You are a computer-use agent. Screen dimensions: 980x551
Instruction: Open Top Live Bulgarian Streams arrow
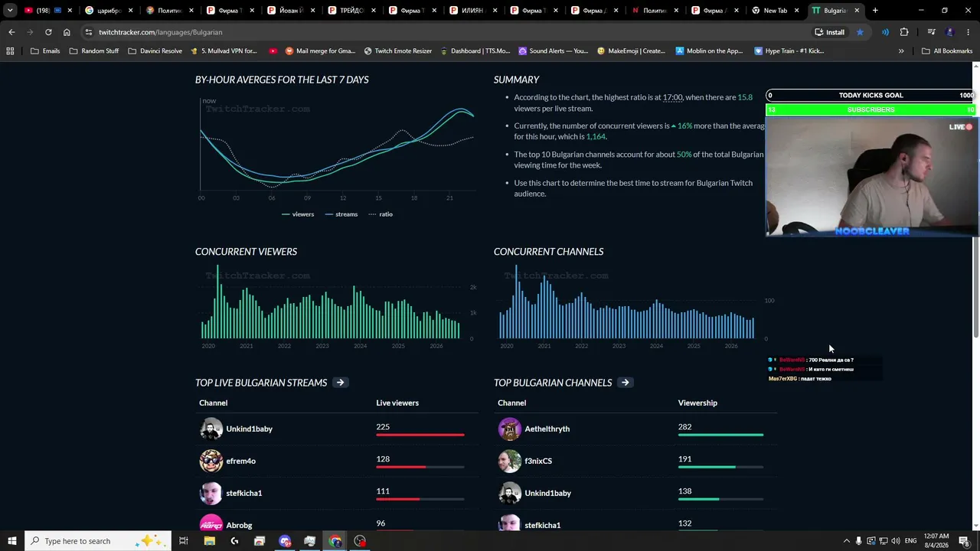pos(340,383)
